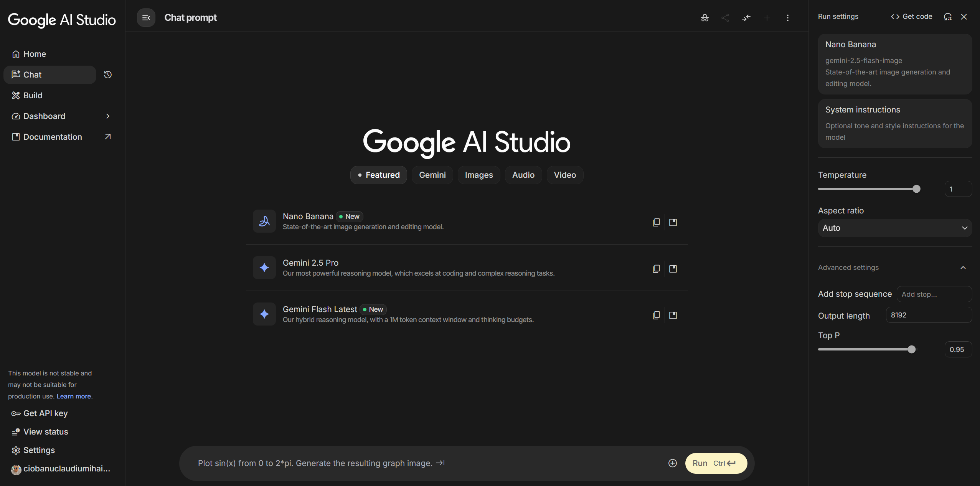
Task: Adjust the Top P slider handle
Action: 912,349
